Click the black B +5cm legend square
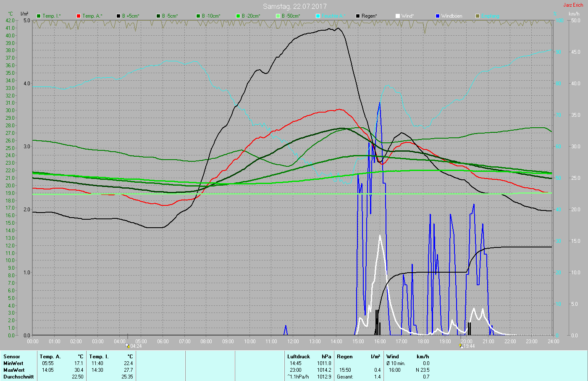 [x=118, y=16]
